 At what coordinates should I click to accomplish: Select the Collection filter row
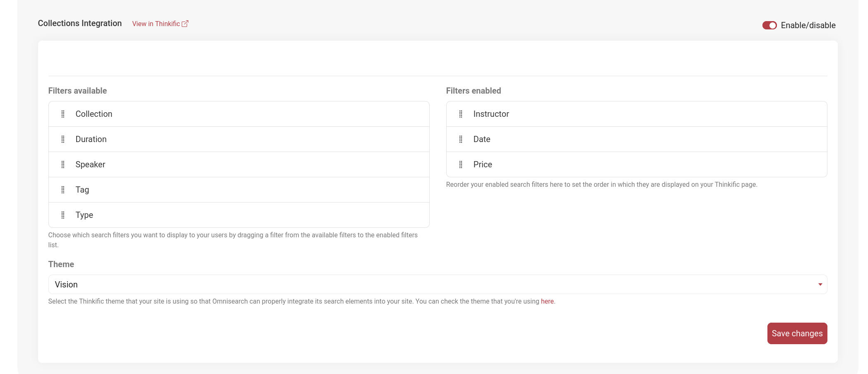pyautogui.click(x=239, y=114)
